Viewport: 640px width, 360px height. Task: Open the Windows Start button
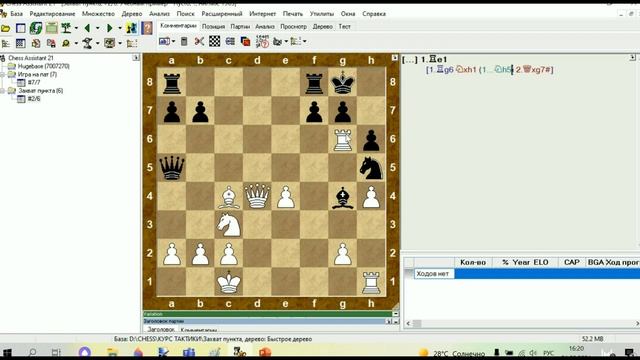7,352
